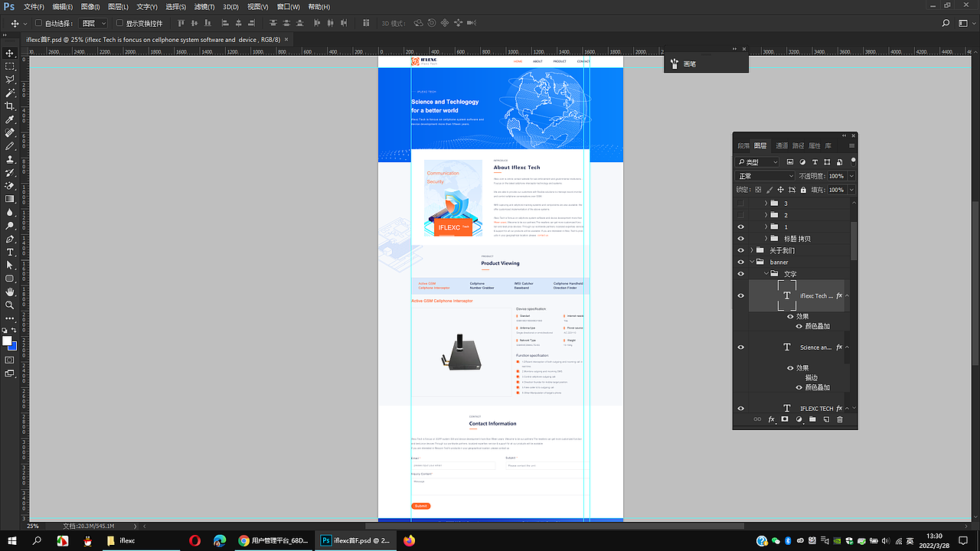Click the foreground color swatch
This screenshot has width=980, height=551.
7,341
